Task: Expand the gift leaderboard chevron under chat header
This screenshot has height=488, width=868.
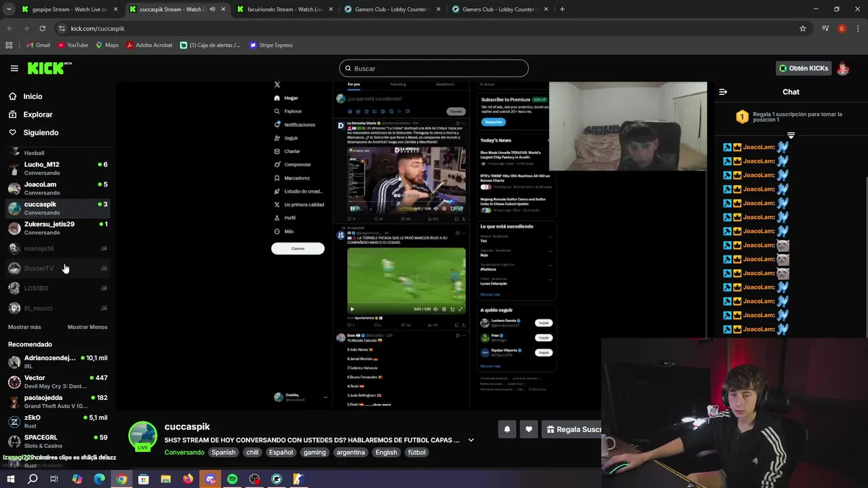Action: (x=791, y=135)
